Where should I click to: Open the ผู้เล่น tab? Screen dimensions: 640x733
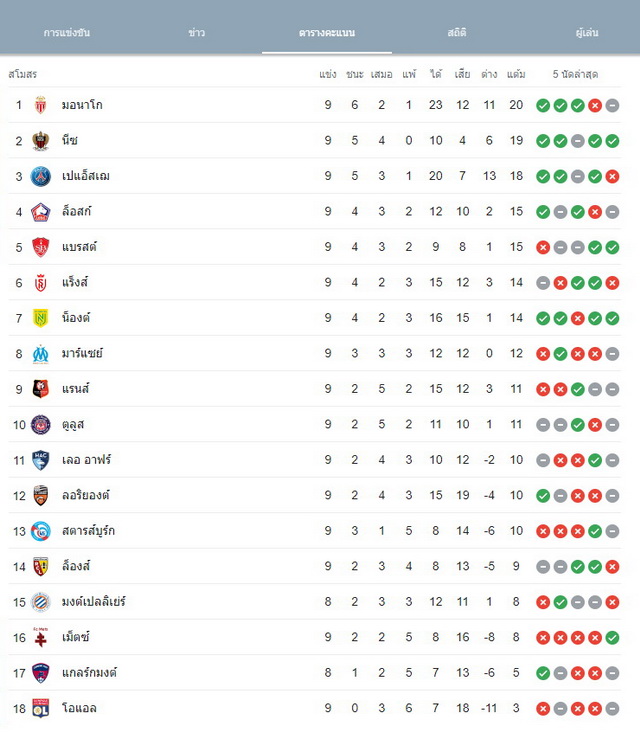(587, 33)
